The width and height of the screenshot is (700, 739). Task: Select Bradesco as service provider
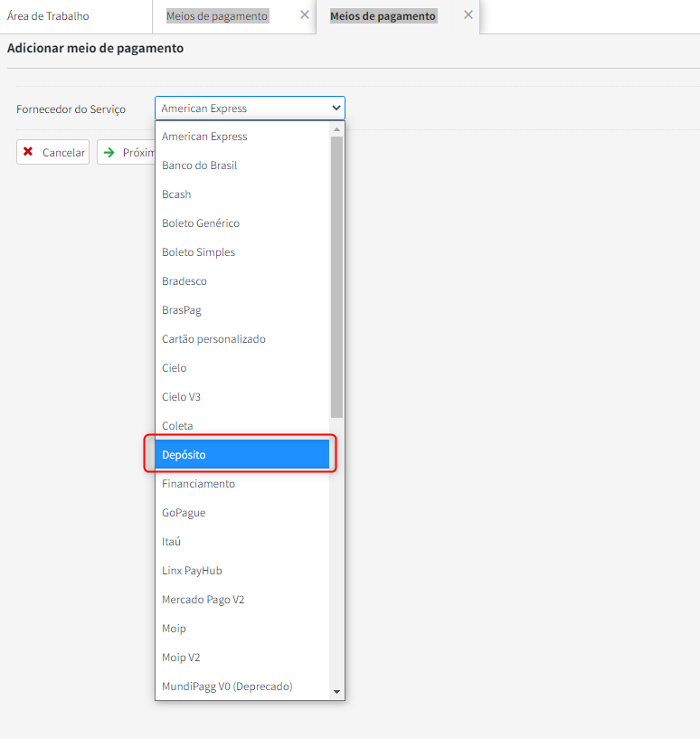click(x=242, y=281)
